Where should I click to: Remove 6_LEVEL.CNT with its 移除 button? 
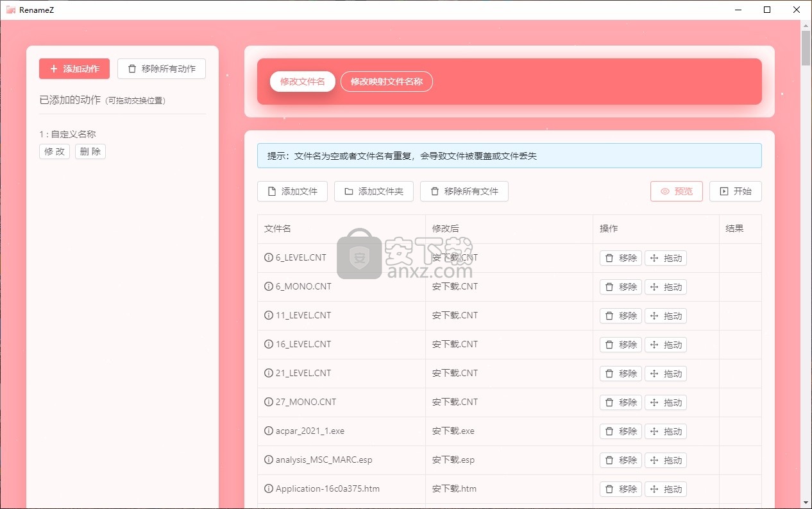coord(621,258)
